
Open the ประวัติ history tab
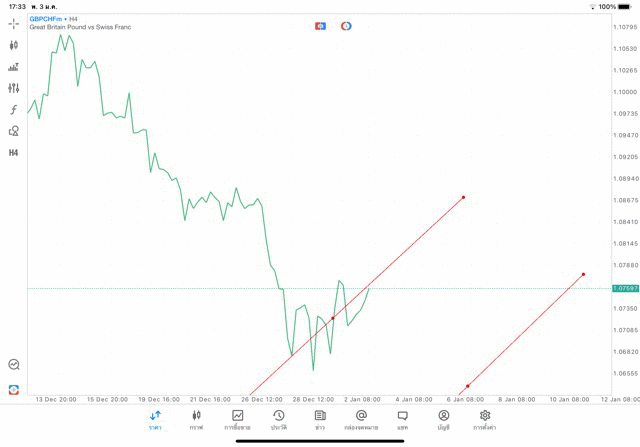(x=279, y=420)
